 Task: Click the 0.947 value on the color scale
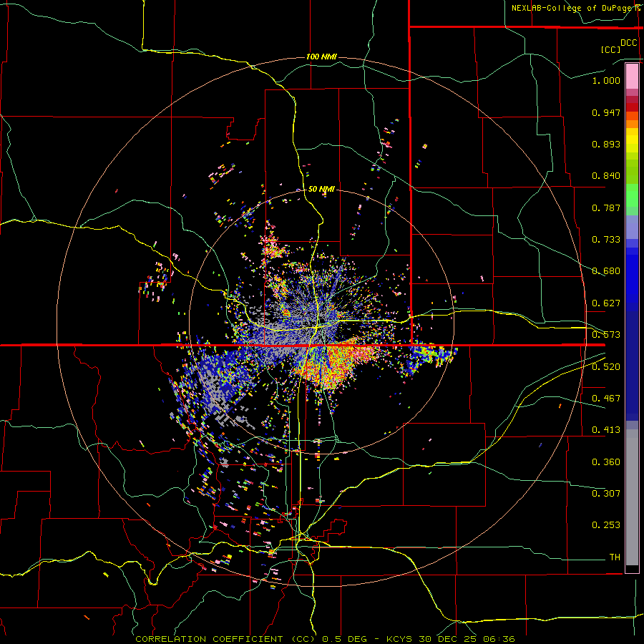tap(606, 112)
